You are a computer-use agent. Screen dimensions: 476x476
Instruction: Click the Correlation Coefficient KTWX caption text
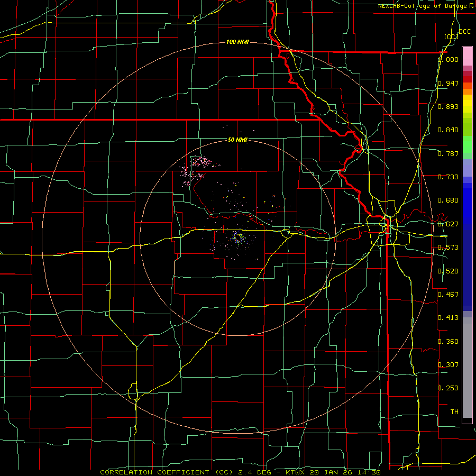240,472
